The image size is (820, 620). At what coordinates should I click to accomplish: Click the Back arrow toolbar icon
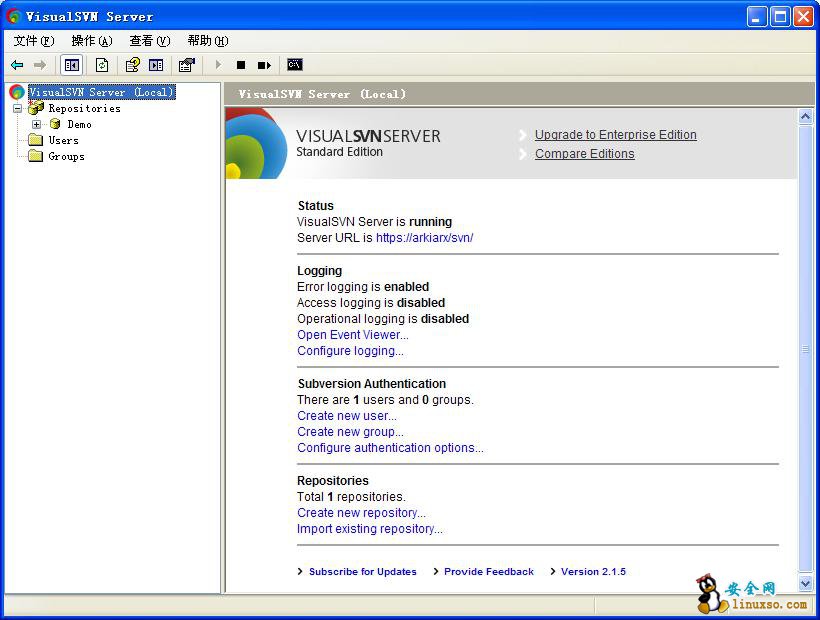click(17, 65)
